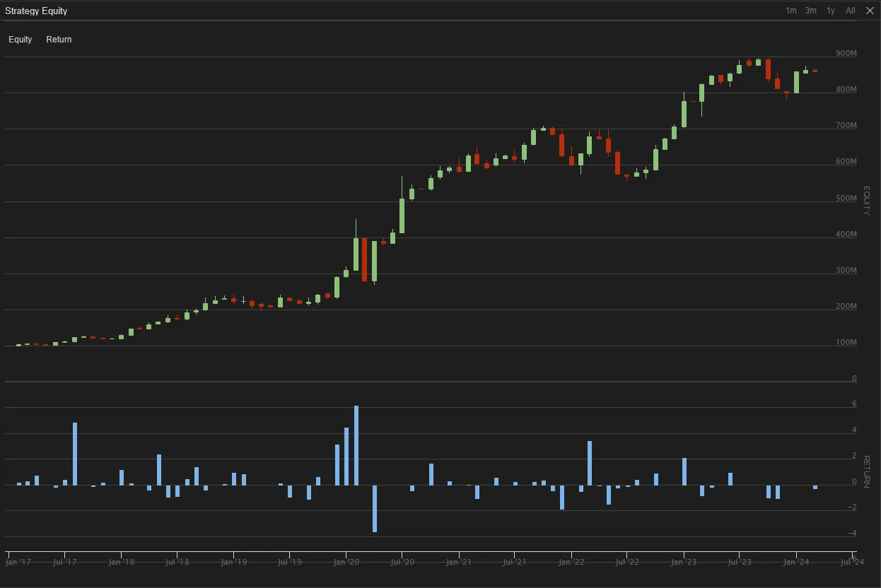Click the 400M equity axis label

pyautogui.click(x=846, y=235)
